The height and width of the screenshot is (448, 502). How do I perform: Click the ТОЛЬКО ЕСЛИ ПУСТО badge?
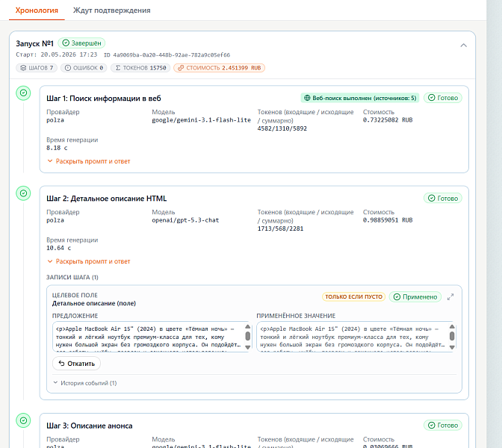(354, 296)
